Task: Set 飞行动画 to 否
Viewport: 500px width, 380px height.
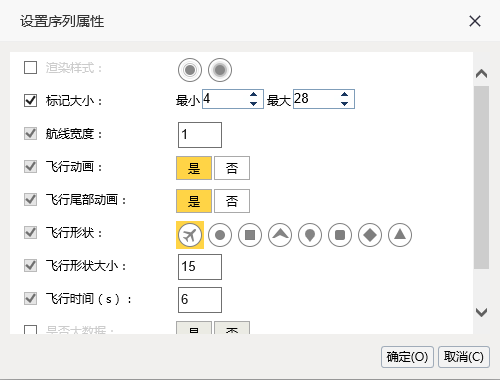Action: click(x=232, y=168)
